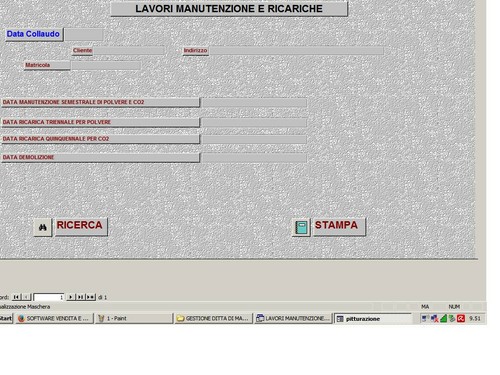Switch to 1 - Paint taskbar window
The height and width of the screenshot is (375, 500).
point(134,318)
